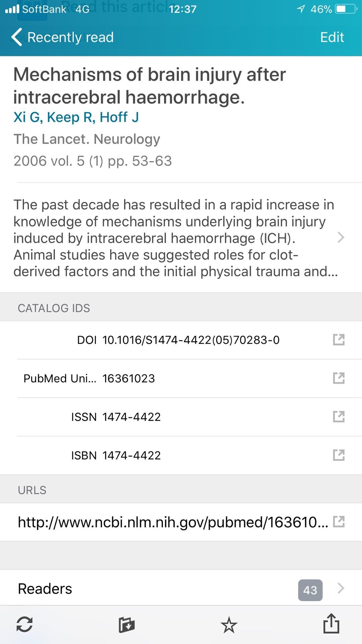Open the ISSN external link icon
Screen dimensions: 362x644
[339, 417]
